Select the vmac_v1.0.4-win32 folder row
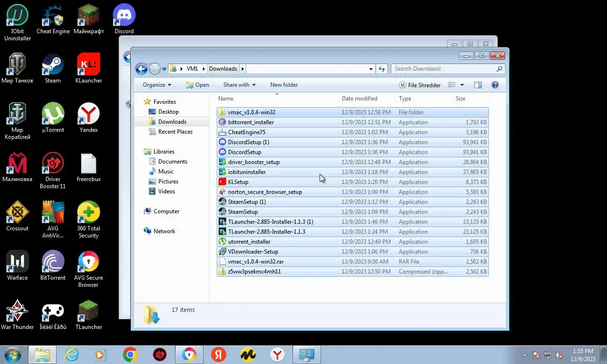The height and width of the screenshot is (364, 607). click(x=352, y=112)
